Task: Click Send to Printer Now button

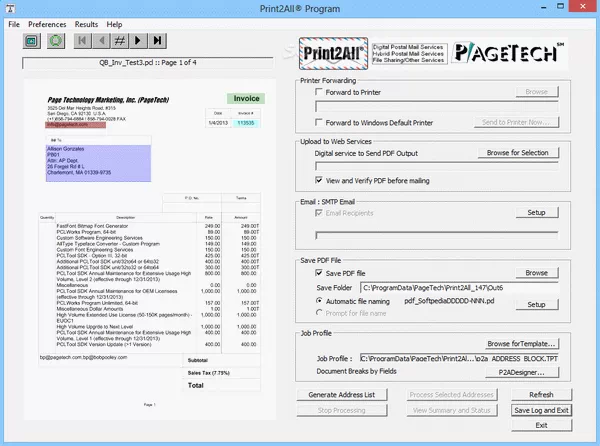Action: pyautogui.click(x=516, y=122)
